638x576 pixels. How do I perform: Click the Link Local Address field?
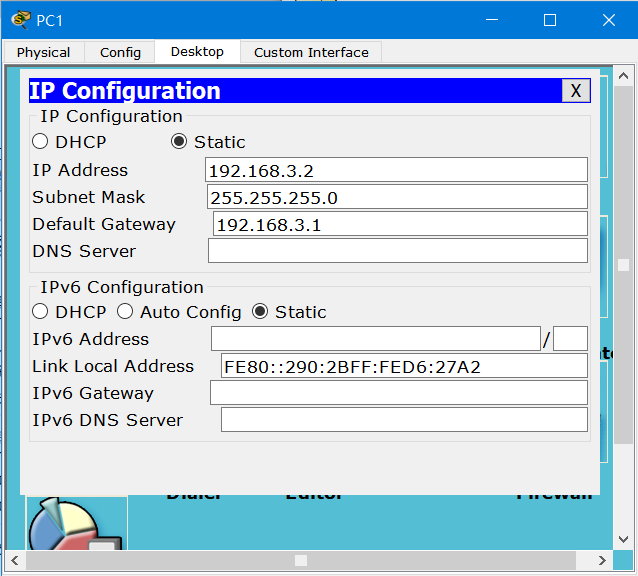[x=404, y=366]
